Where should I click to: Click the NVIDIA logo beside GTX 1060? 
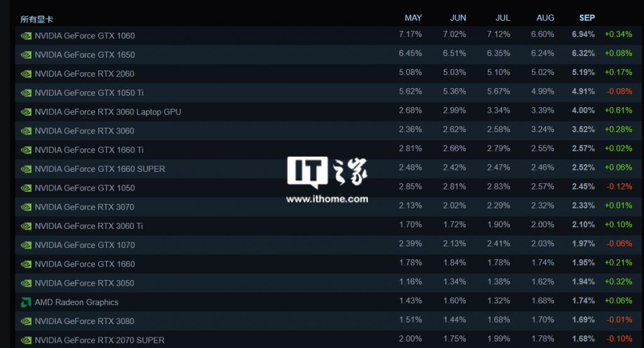click(x=26, y=36)
